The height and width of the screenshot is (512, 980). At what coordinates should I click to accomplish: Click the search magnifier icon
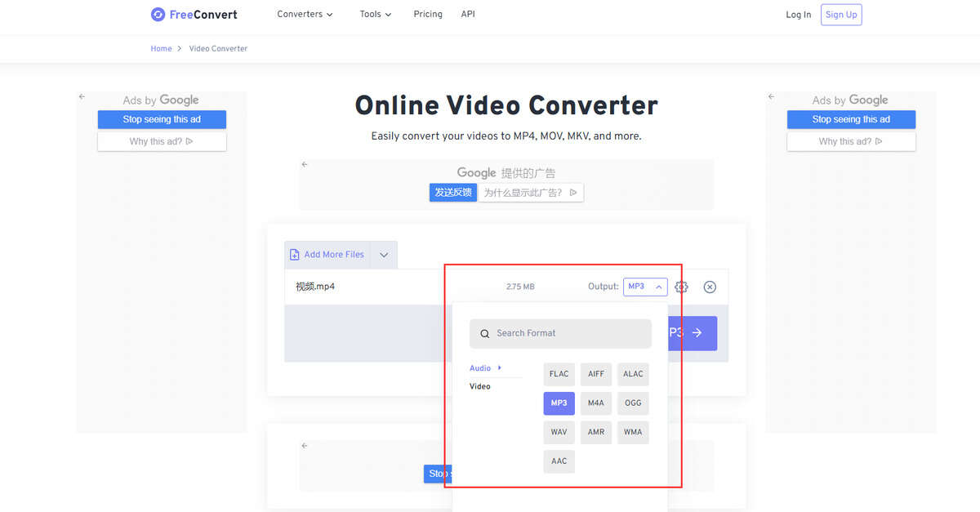coord(485,333)
